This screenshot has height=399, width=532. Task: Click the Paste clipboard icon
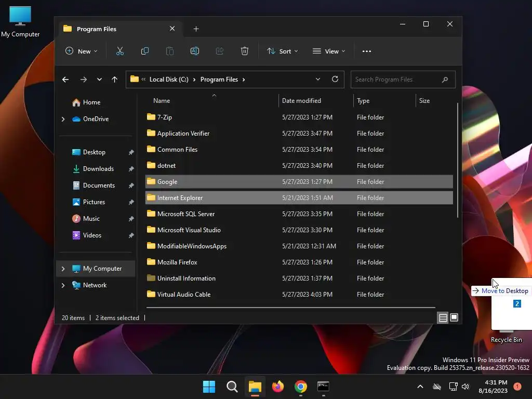pyautogui.click(x=170, y=51)
